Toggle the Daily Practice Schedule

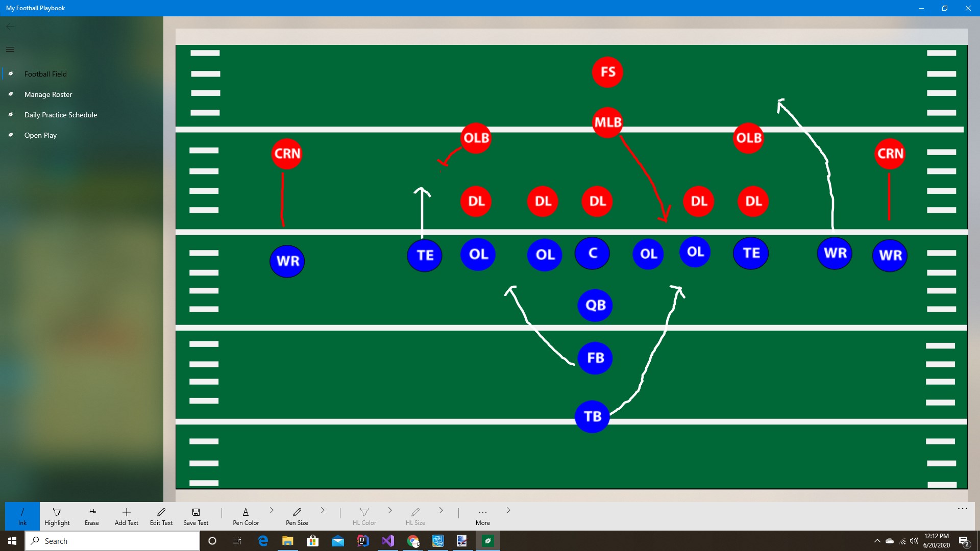61,114
